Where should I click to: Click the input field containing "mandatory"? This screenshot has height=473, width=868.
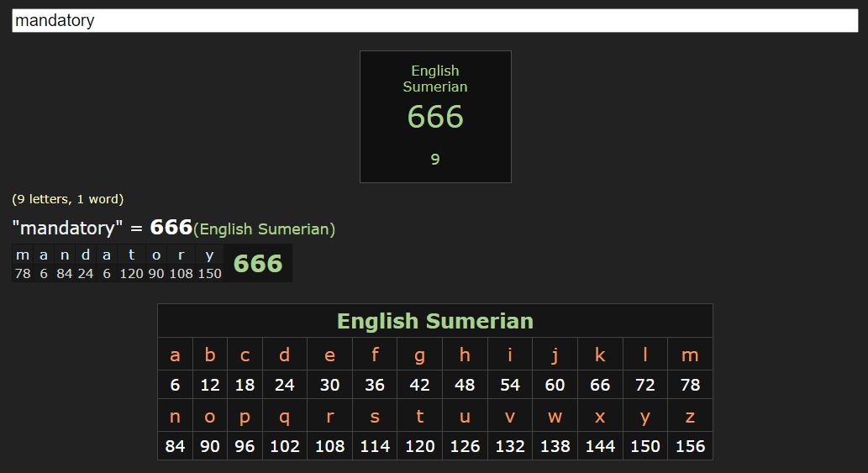pyautogui.click(x=435, y=20)
